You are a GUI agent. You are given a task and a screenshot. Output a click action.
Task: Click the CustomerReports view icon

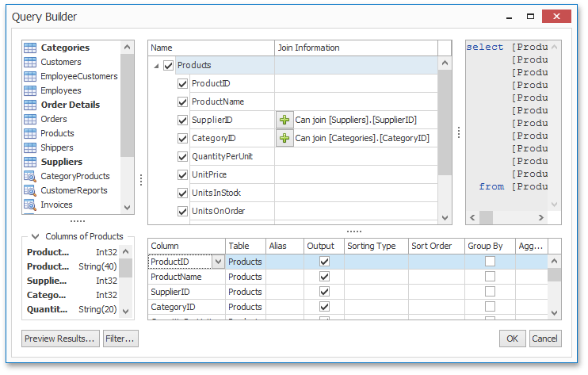(30, 190)
